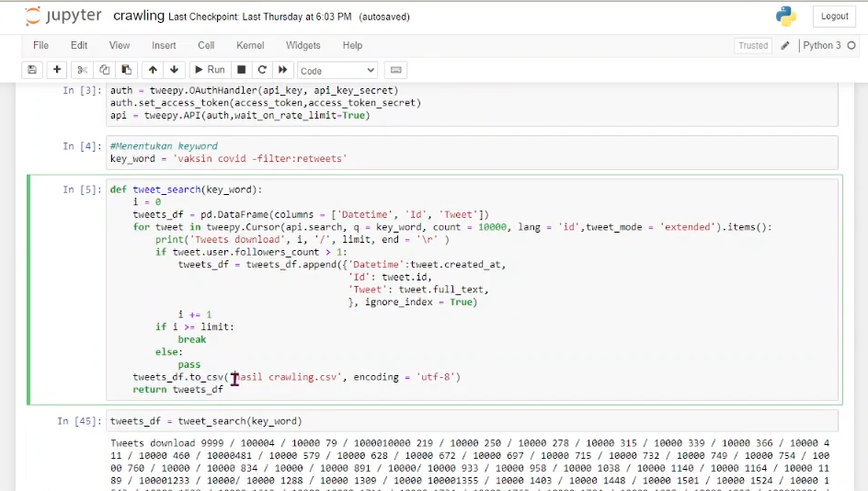This screenshot has width=868, height=491.
Task: Select the In [4] cell prompt
Action: [82, 146]
